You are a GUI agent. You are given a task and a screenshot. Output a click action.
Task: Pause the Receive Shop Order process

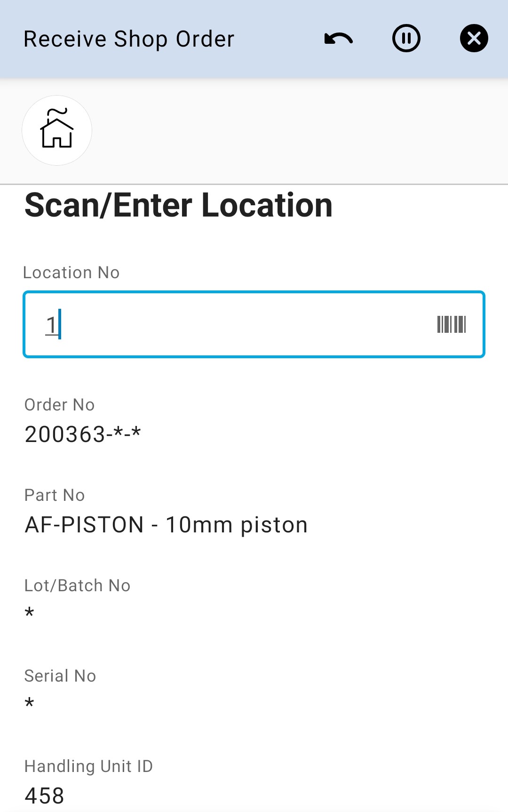(406, 39)
